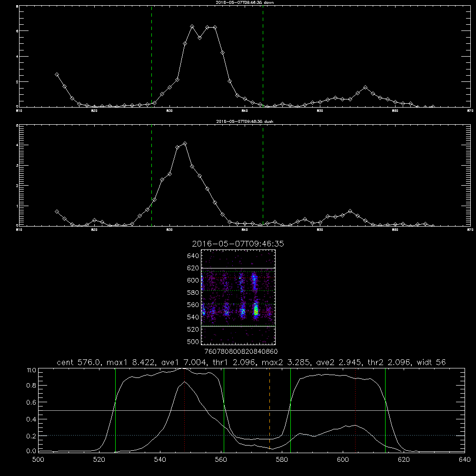The width and height of the screenshot is (476, 476).
Task: Click the leftmost diamond marker on dawn curve
Action: point(57,74)
